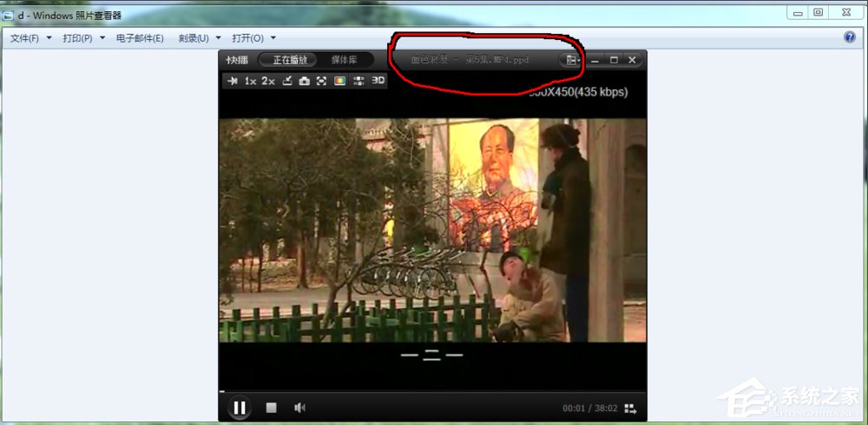Set video size to 1x

(x=250, y=81)
